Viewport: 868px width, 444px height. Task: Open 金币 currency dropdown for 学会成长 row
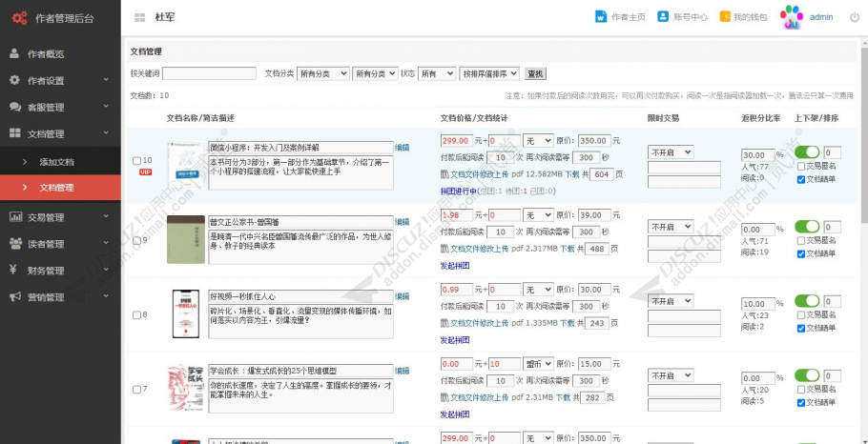[x=538, y=364]
